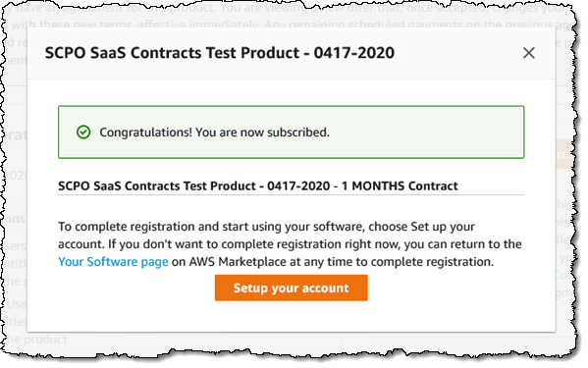588x368 pixels.
Task: Click the dialog title SCPO SaaS Contracts Test Product
Action: [x=219, y=53]
